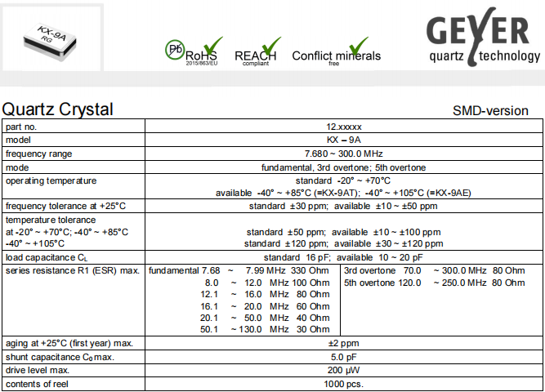Click the '16.0 MHz 80 Ohm' ESR entry
The image size is (545, 392).
point(287,294)
